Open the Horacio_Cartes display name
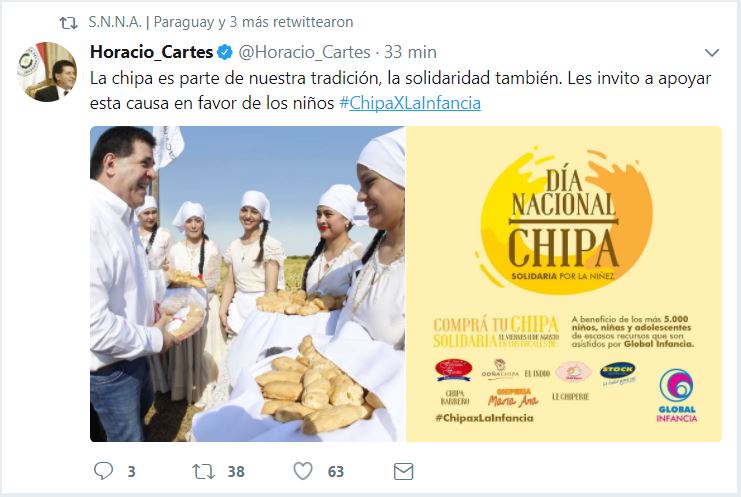Image resolution: width=741 pixels, height=497 pixels. 152,52
